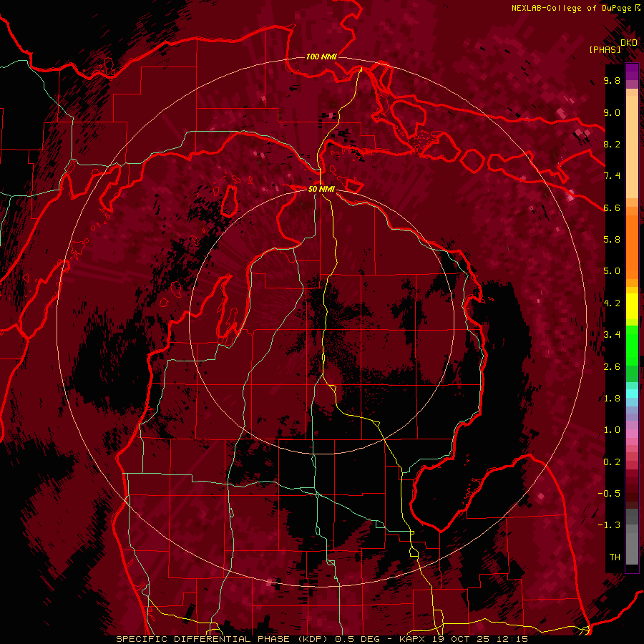Click the 1.0 legend value
Viewport: 644px width, 644px height.
click(x=612, y=430)
